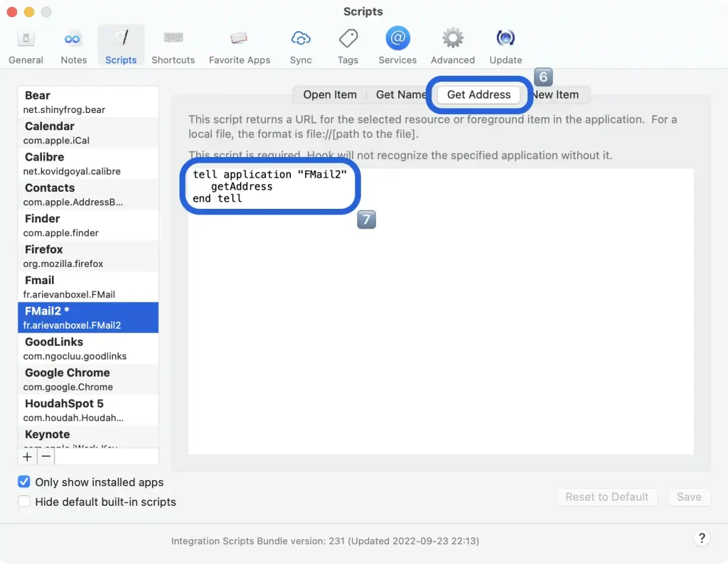This screenshot has width=728, height=564.
Task: Remove selected app with minus button
Action: (x=46, y=457)
